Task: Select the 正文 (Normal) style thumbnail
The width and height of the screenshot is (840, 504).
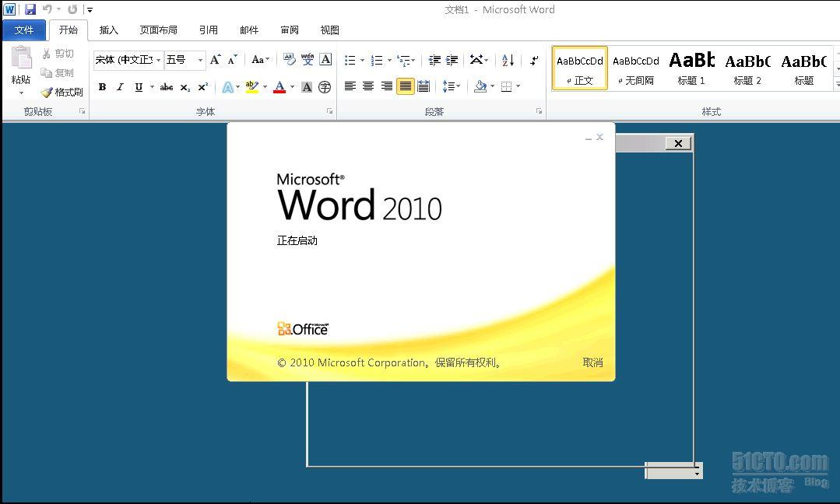Action: 580,68
